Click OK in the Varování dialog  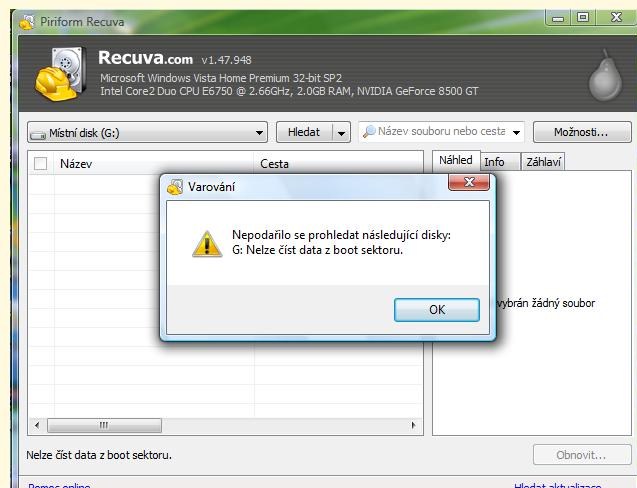coord(437,310)
